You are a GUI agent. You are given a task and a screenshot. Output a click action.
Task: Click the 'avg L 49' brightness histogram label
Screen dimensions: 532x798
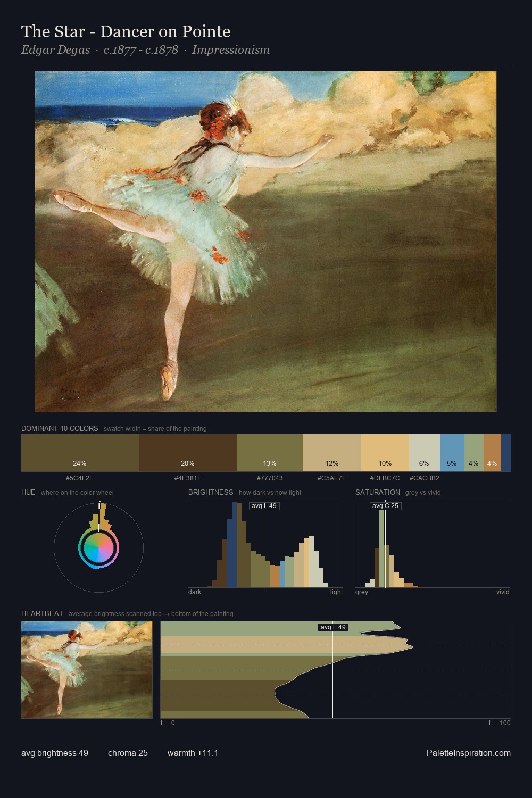coord(264,506)
